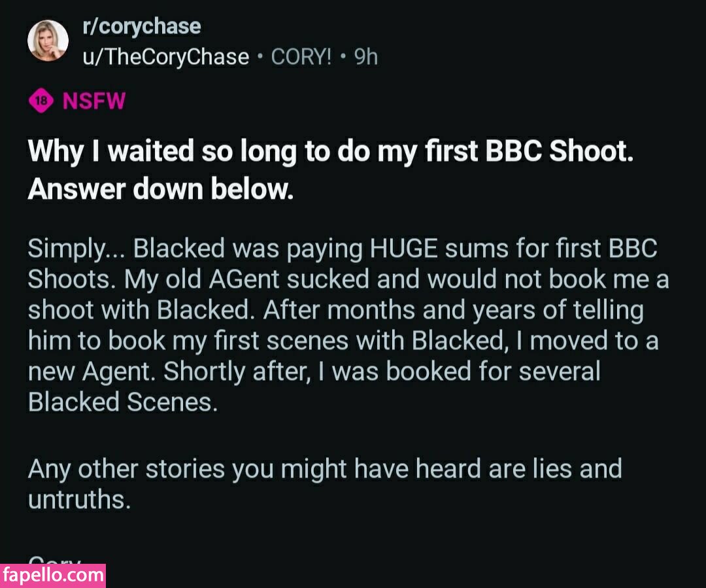706x588 pixels.
Task: Select the CORY! user flair
Action: tap(301, 57)
